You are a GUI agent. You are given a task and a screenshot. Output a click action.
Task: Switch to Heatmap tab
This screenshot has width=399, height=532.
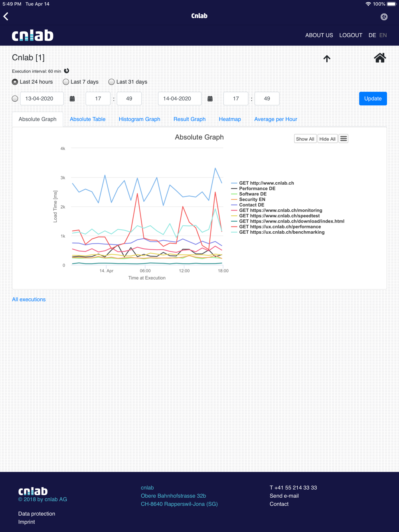(230, 119)
